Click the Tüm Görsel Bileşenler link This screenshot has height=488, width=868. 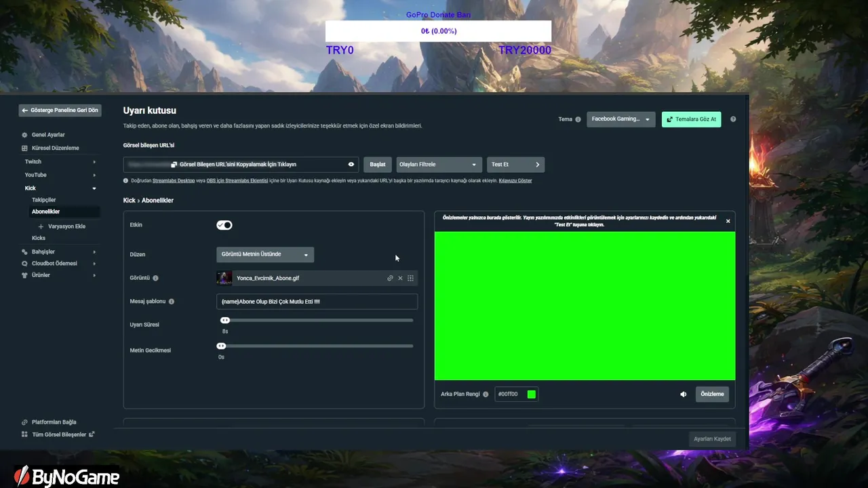59,434
